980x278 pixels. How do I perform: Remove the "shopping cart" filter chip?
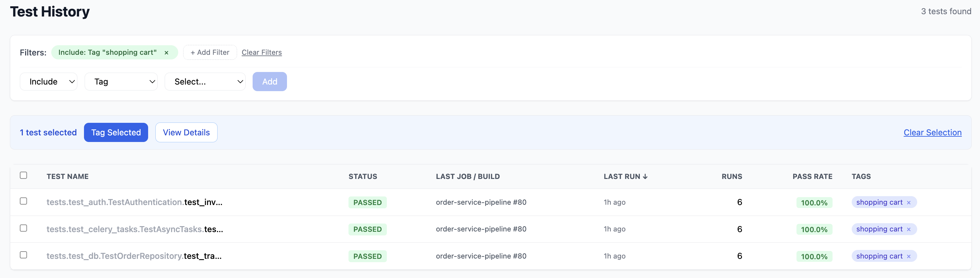166,53
